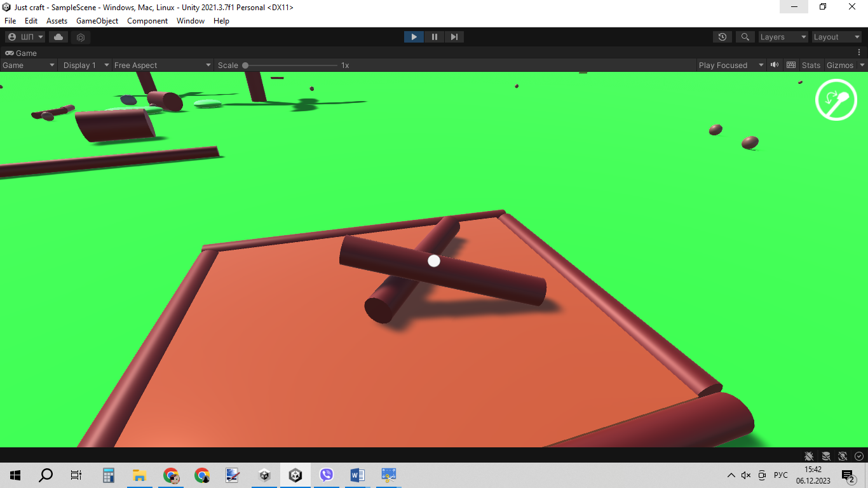
Task: Open Undo History with the clock icon
Action: (722, 37)
